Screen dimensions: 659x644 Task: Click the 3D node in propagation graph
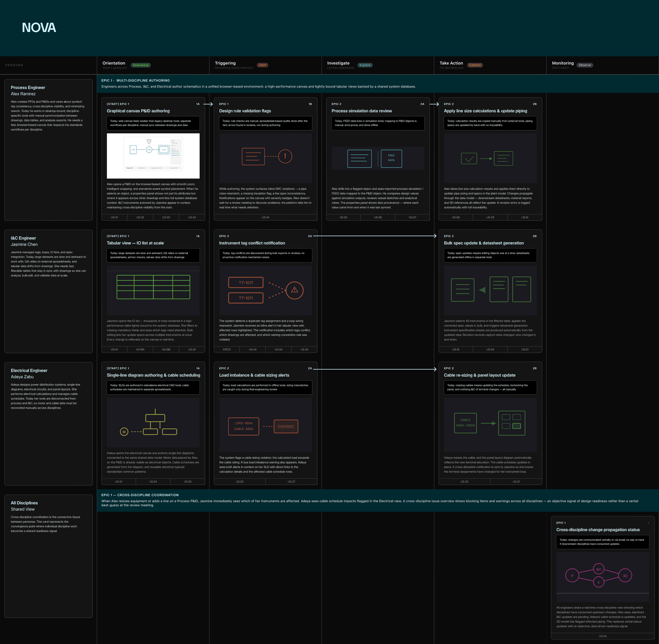click(x=625, y=576)
